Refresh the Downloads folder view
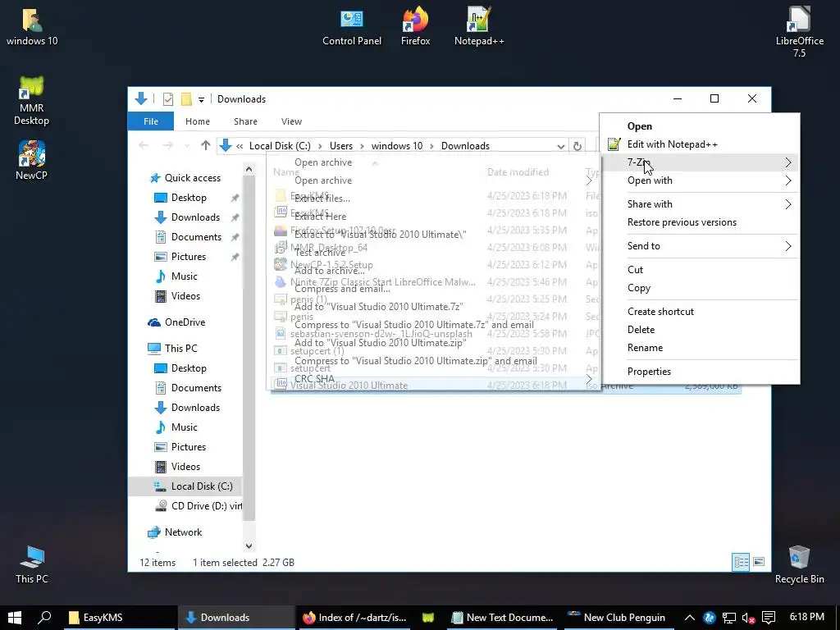840x630 pixels. tap(577, 146)
